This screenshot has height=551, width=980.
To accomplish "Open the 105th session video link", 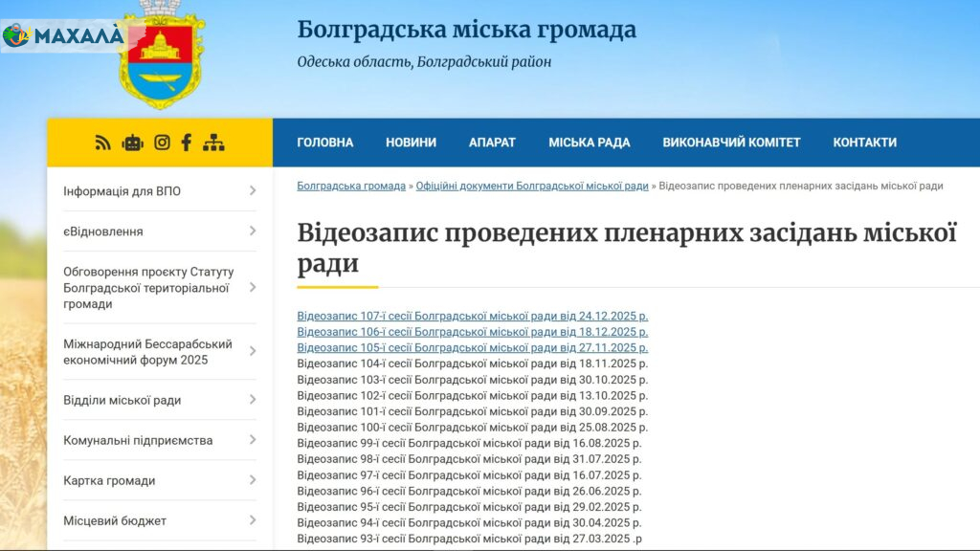I will tap(472, 347).
